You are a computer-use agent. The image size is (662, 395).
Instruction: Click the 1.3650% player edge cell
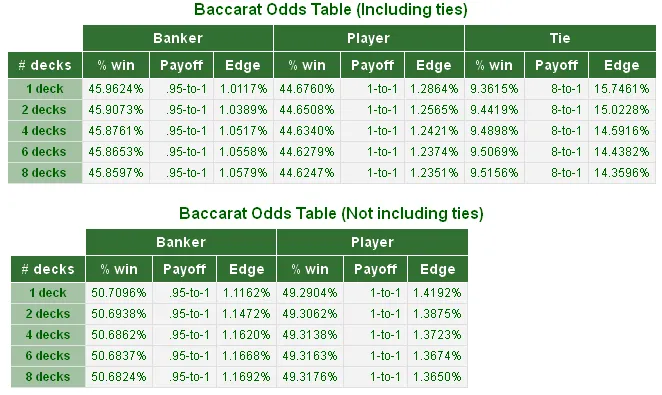(x=437, y=377)
